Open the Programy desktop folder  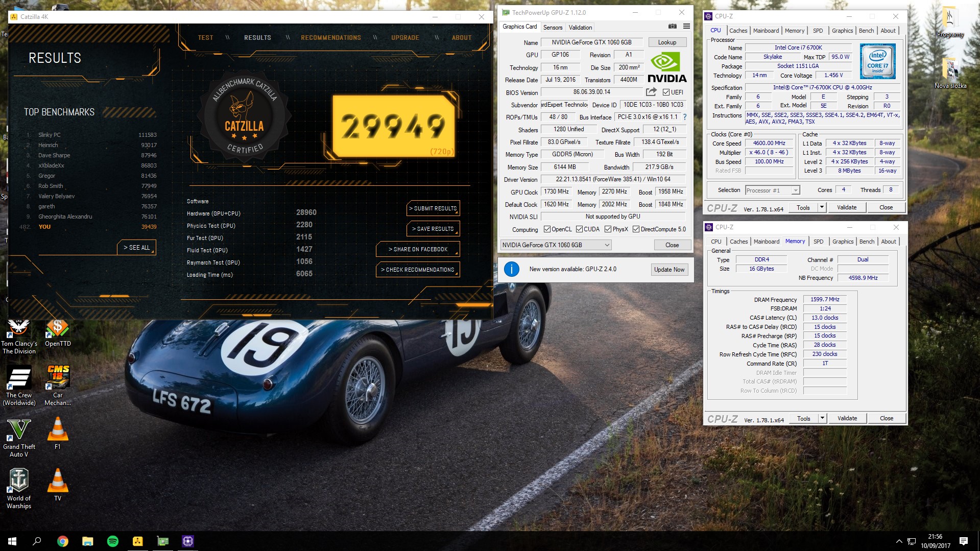coord(950,22)
